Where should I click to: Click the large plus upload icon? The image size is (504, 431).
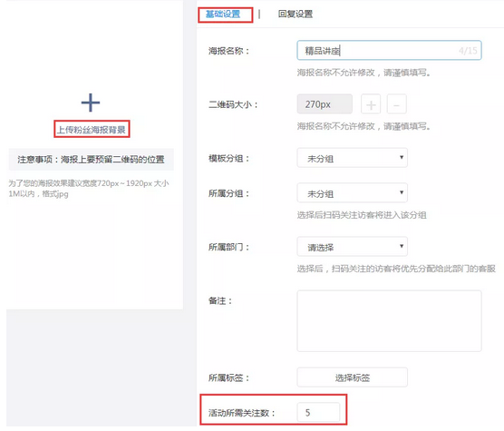pos(91,103)
